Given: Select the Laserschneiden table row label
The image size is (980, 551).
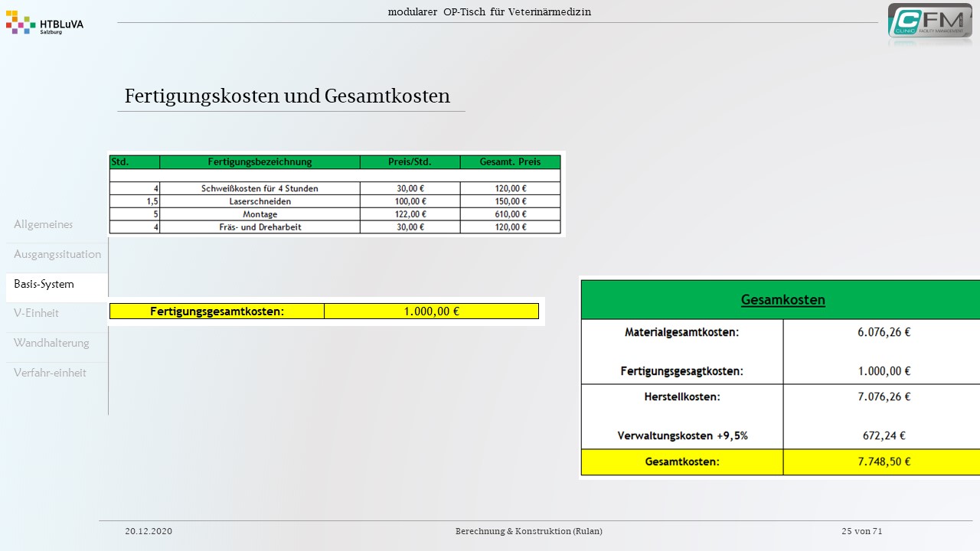Looking at the screenshot, I should pos(260,201).
